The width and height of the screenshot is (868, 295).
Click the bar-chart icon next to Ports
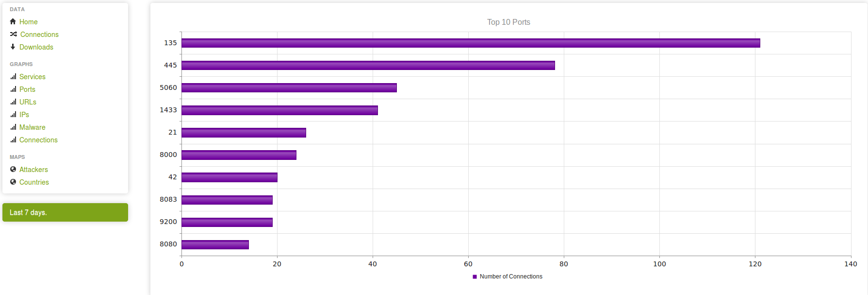coord(13,89)
